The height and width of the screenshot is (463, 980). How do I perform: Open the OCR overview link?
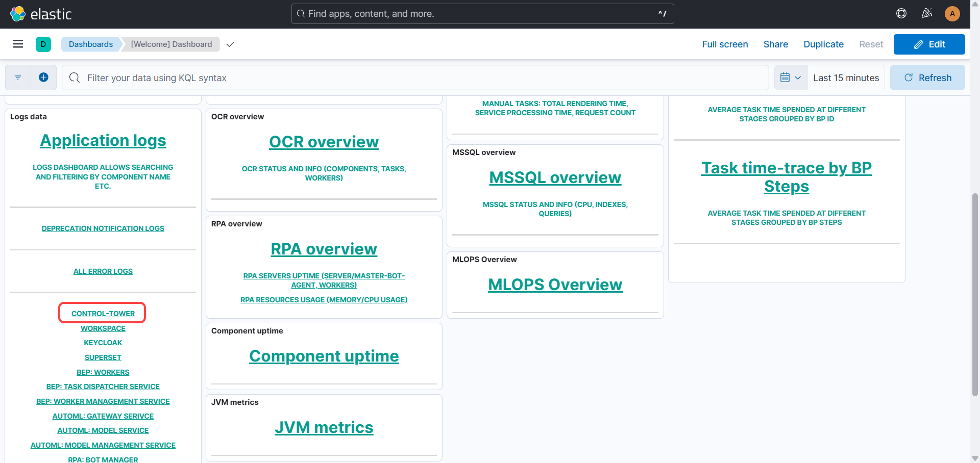(x=324, y=142)
